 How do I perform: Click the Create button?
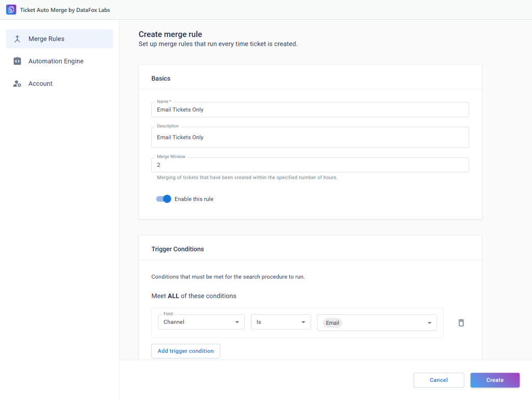(495, 380)
